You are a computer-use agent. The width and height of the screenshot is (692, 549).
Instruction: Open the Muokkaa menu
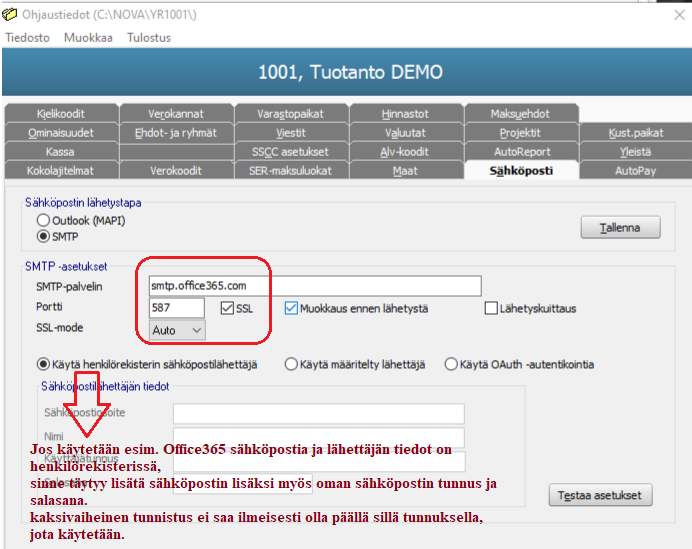coord(88,38)
